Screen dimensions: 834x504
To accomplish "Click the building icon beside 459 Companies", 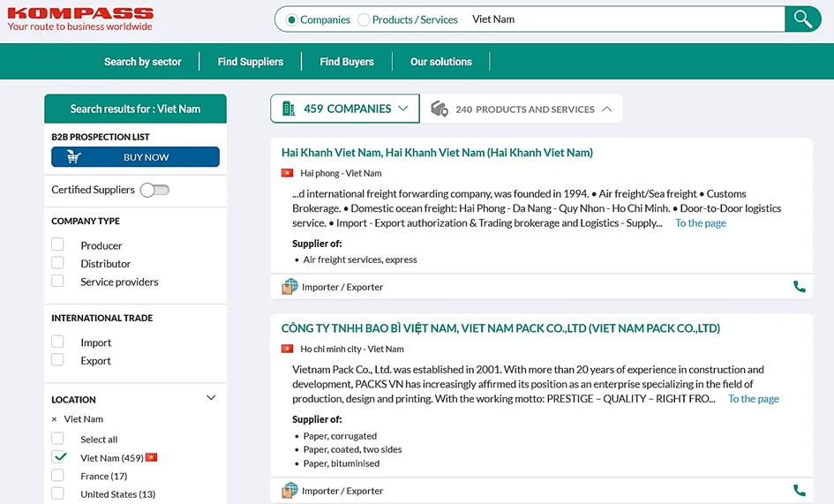I will tap(289, 109).
